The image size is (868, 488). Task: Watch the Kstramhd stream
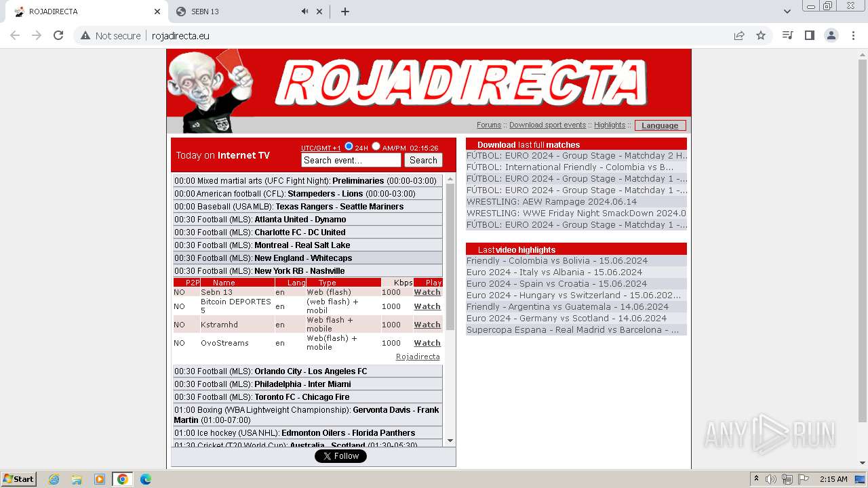tap(427, 325)
